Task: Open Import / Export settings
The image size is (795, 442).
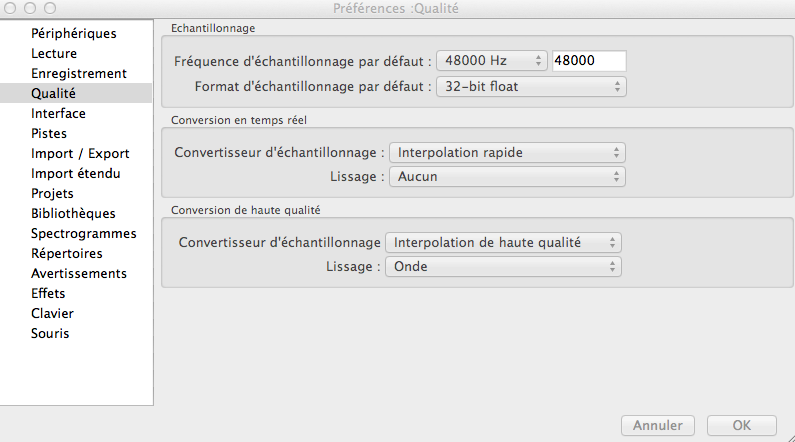Action: click(80, 153)
